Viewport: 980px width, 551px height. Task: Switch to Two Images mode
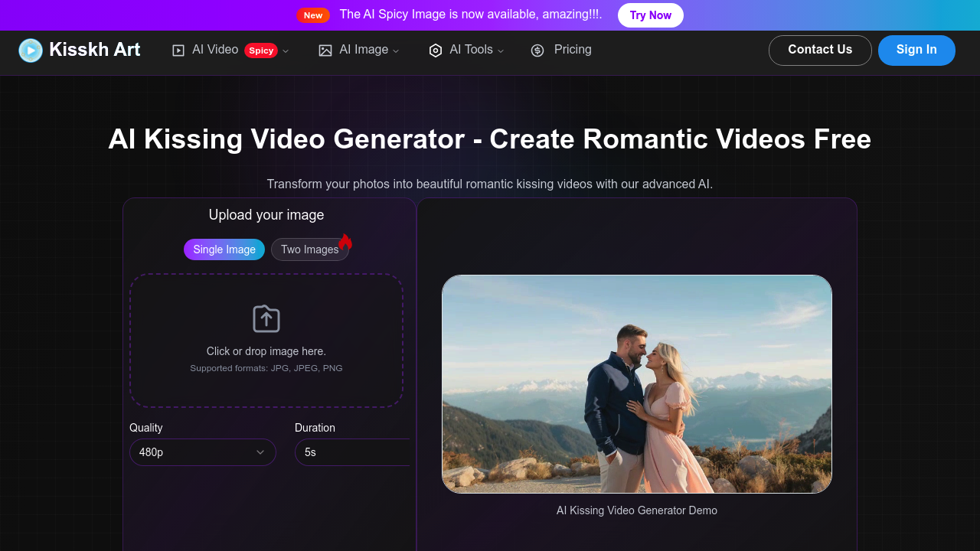[309, 249]
